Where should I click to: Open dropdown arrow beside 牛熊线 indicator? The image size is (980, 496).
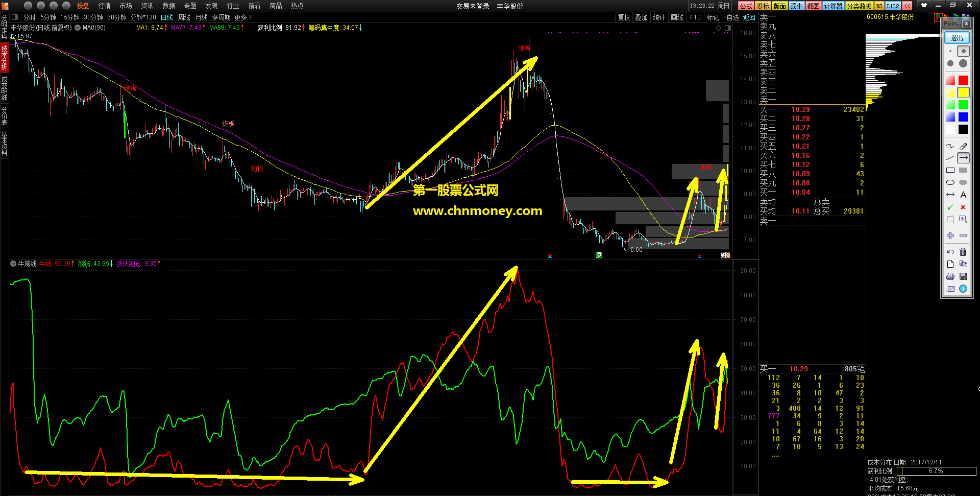tap(13, 264)
